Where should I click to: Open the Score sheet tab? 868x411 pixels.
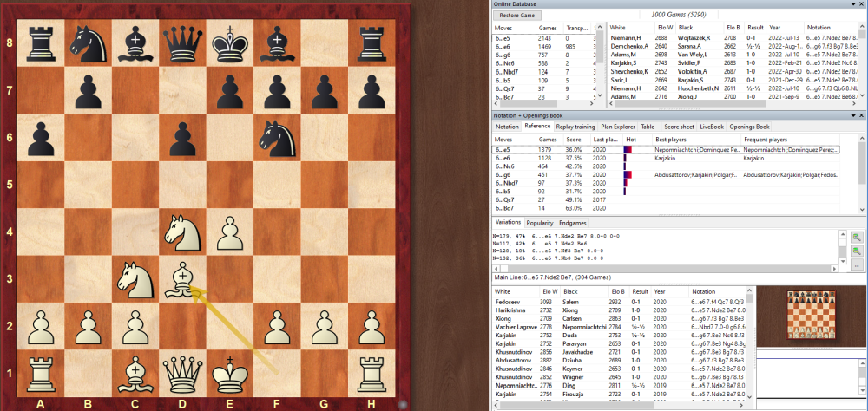(679, 127)
